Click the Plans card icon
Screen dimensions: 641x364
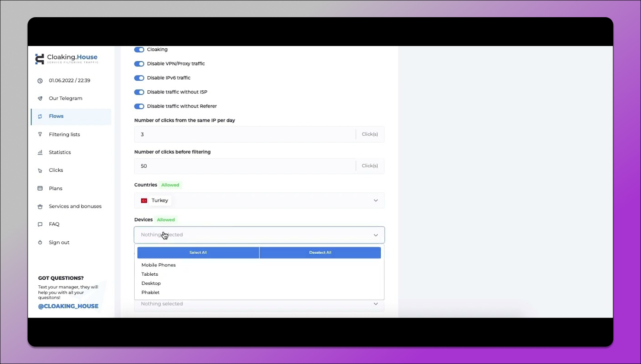(40, 188)
